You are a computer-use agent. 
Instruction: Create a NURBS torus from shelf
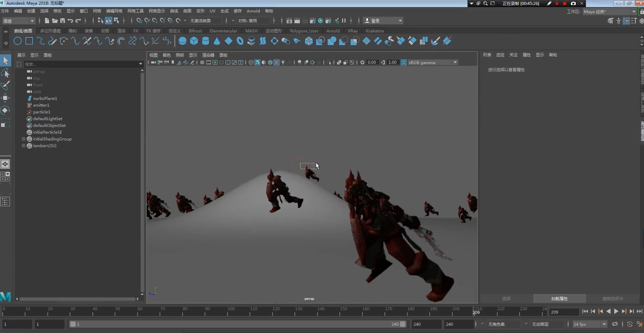point(240,41)
